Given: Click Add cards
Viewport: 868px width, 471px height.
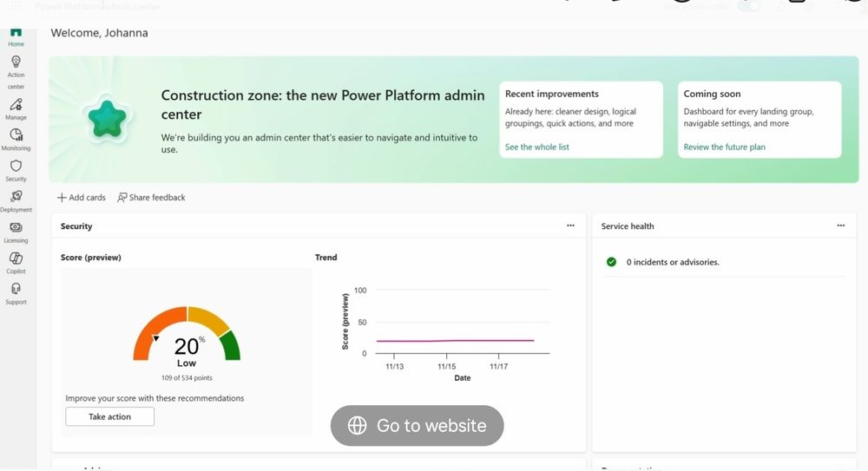Looking at the screenshot, I should click(81, 198).
